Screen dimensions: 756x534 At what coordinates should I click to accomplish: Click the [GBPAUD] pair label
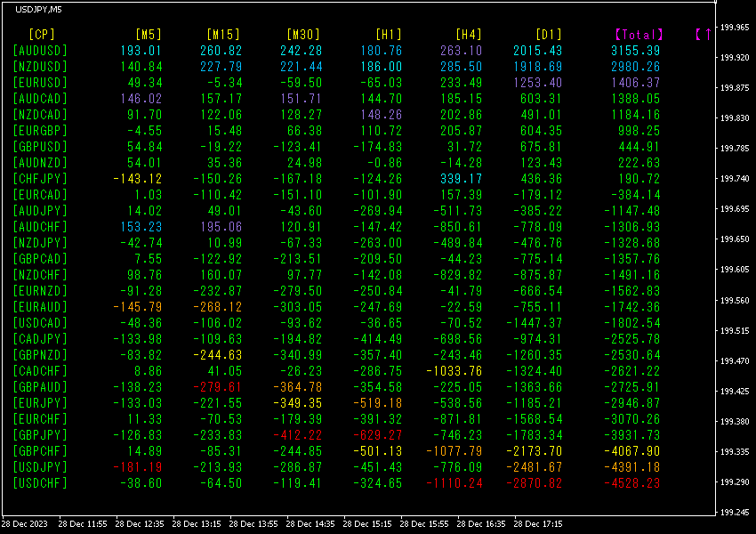(x=40, y=387)
